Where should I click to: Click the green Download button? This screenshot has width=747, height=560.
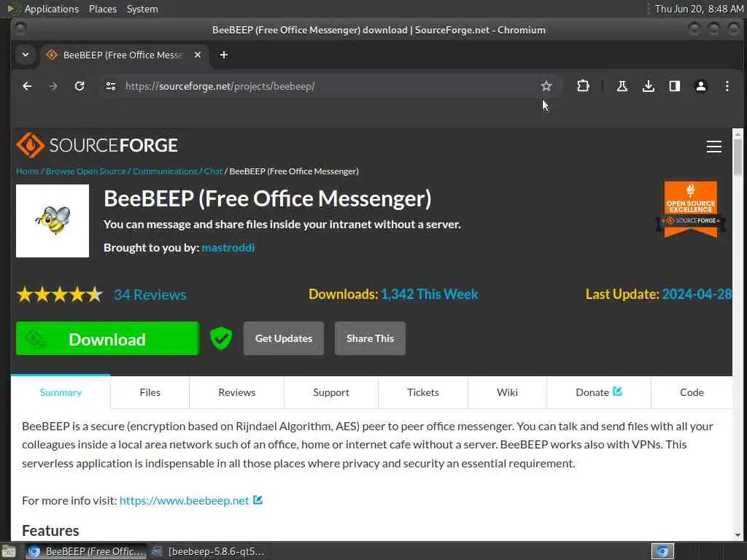pyautogui.click(x=107, y=338)
